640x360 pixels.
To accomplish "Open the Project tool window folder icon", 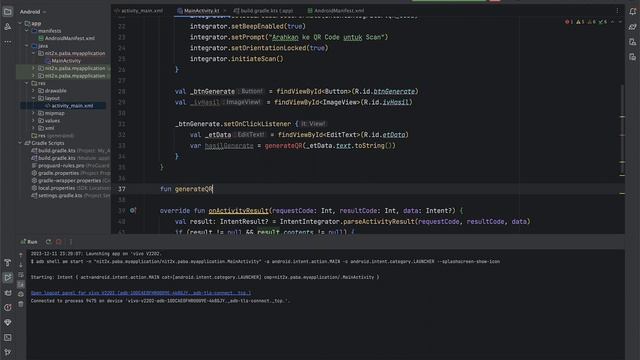I will click(8, 12).
